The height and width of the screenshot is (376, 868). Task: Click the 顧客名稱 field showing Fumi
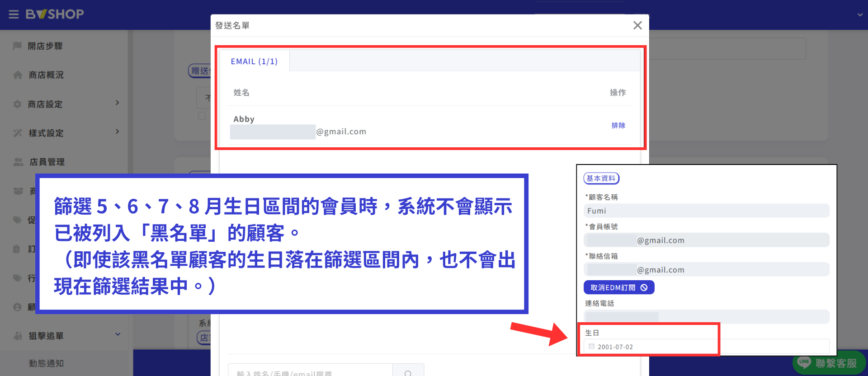coord(706,211)
